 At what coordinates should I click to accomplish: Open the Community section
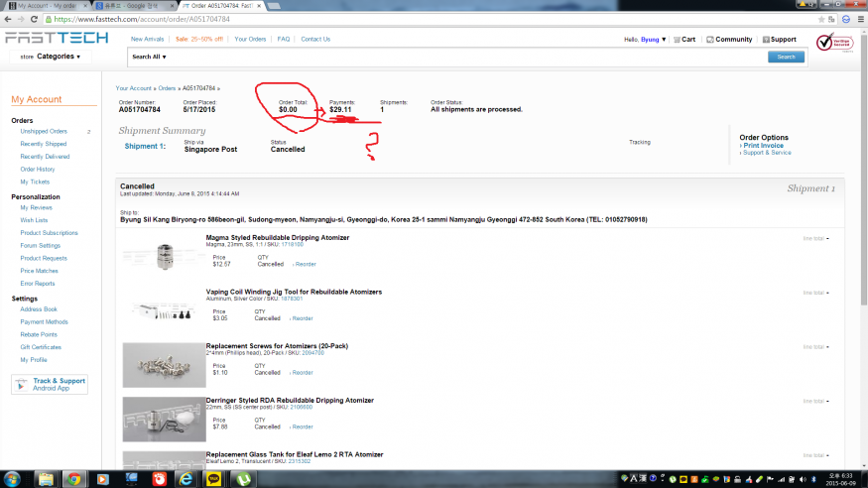pyautogui.click(x=729, y=40)
